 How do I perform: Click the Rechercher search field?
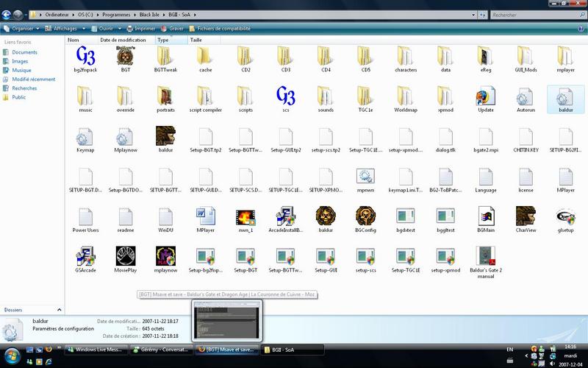point(538,15)
